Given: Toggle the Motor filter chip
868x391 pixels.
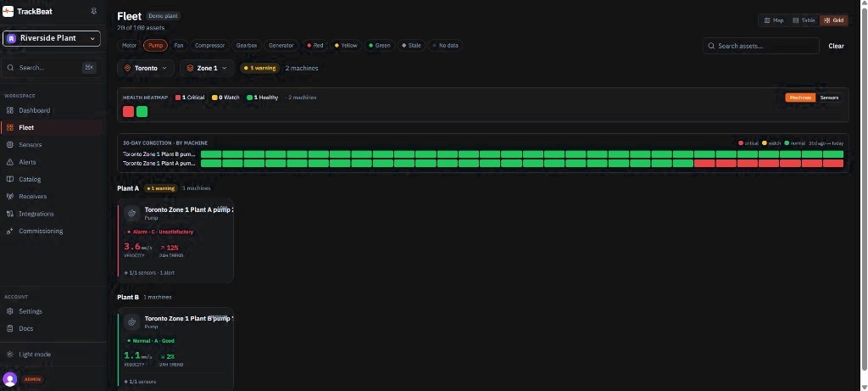Looking at the screenshot, I should [129, 46].
